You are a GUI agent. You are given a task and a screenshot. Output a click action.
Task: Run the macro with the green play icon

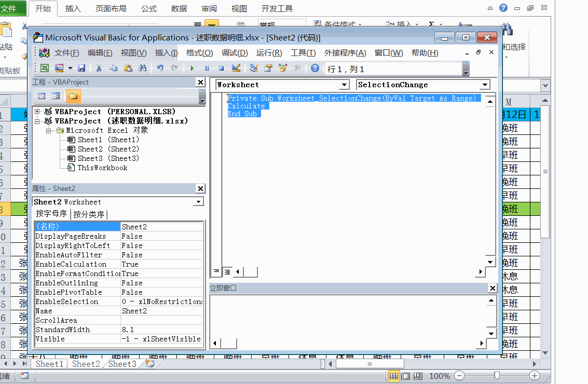click(192, 68)
